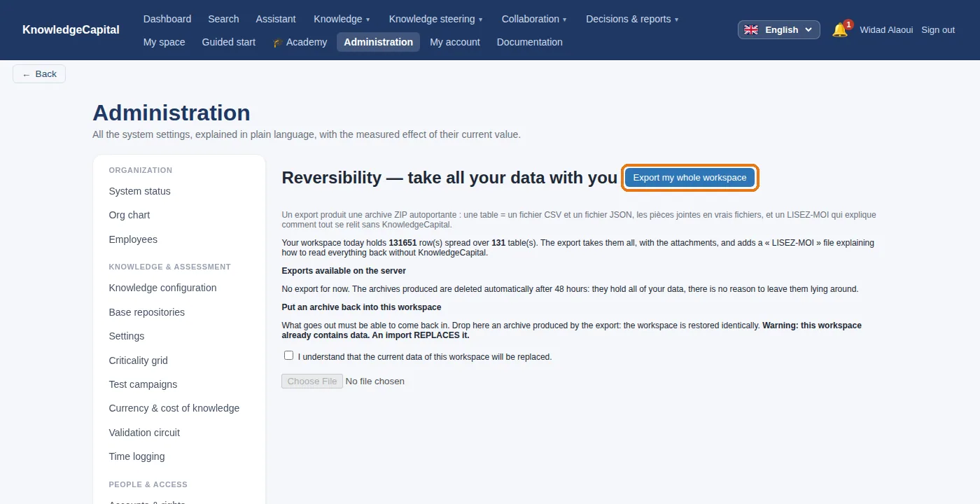980x504 pixels.
Task: Click the Choose File upload button
Action: (312, 381)
